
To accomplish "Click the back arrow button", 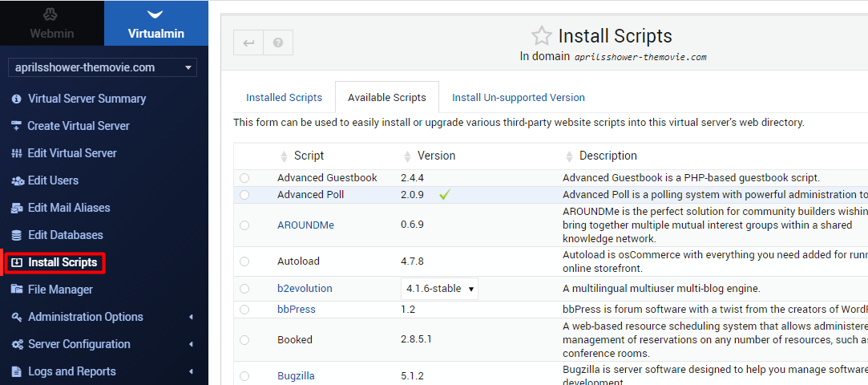I will point(248,43).
